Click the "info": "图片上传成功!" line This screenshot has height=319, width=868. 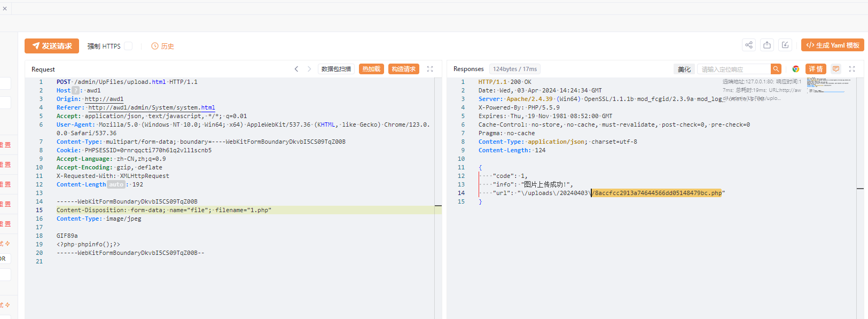point(533,184)
